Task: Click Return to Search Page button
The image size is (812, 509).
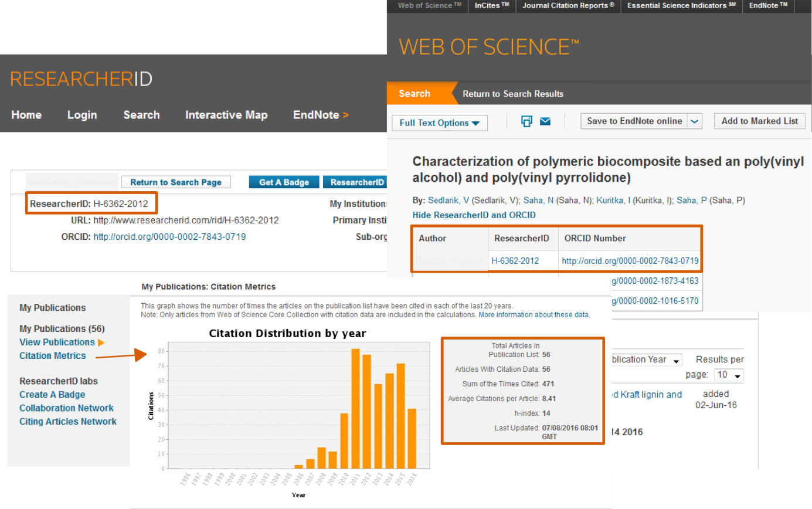Action: tap(176, 182)
